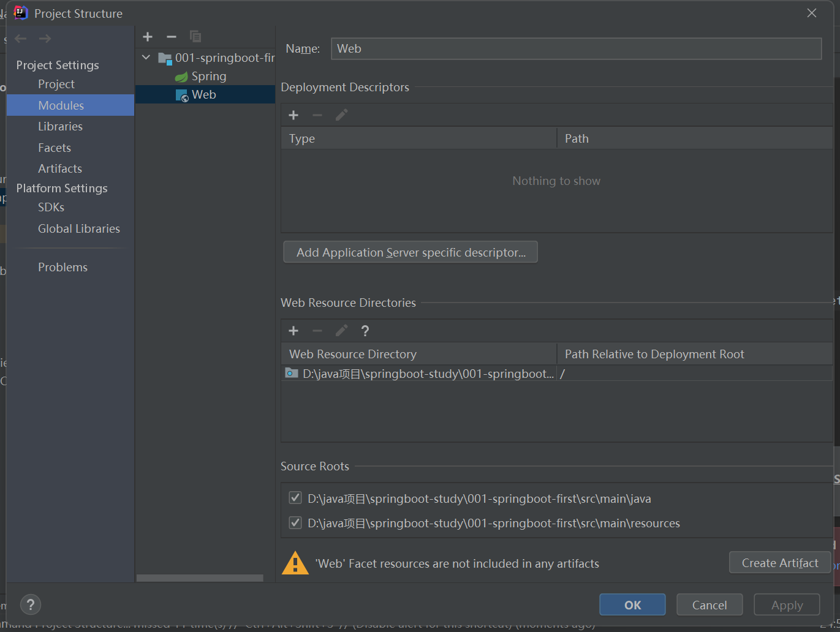Click the IntelliJ logo in title bar
This screenshot has width=840, height=632.
21,13
